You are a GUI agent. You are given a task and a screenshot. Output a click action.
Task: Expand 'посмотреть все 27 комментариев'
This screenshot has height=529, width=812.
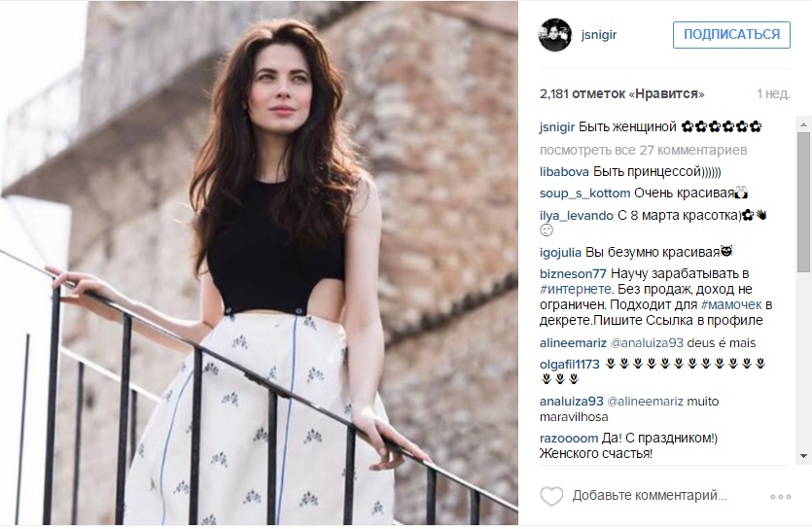[643, 150]
